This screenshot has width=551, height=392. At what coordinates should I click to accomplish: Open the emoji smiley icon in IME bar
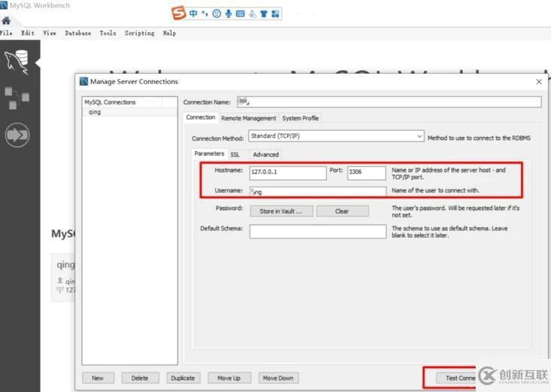tap(217, 14)
